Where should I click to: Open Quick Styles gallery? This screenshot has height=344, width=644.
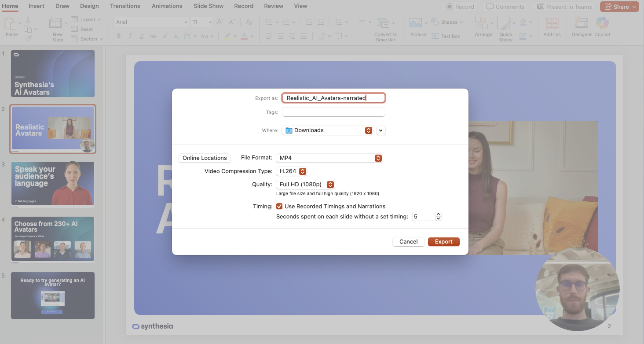pos(505,30)
